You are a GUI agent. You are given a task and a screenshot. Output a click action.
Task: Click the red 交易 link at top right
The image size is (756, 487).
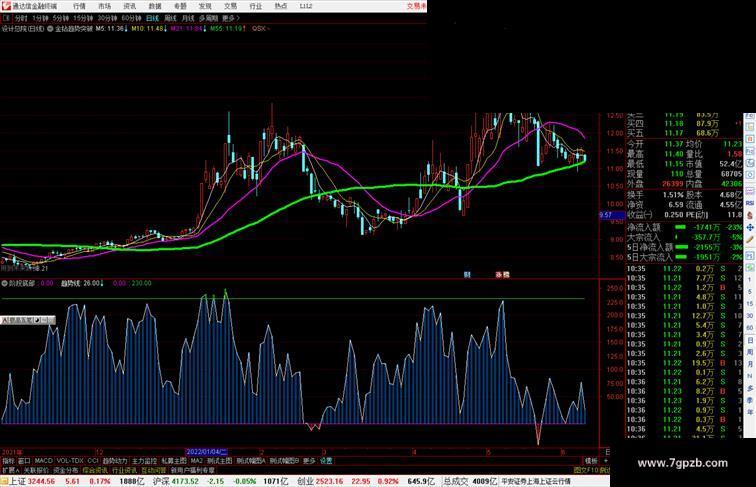pos(417,6)
